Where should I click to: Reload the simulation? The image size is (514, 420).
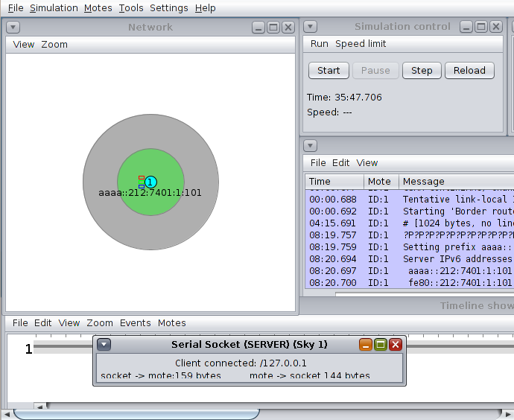pyautogui.click(x=469, y=71)
